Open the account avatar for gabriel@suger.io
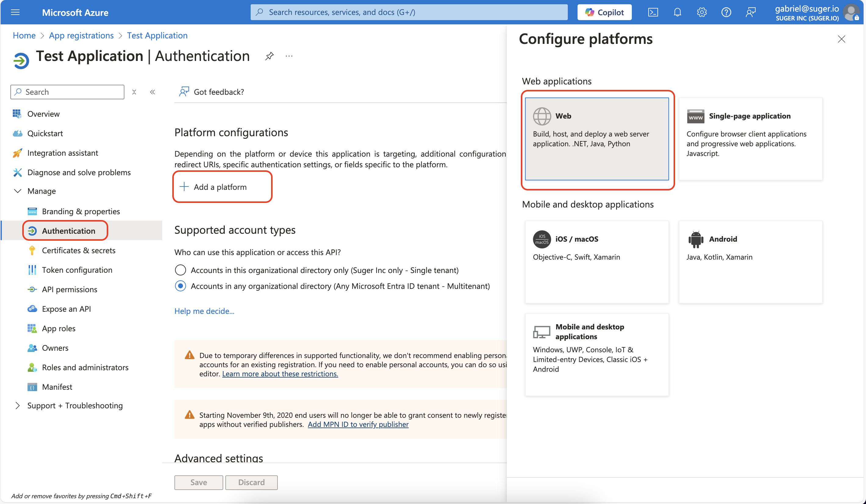Viewport: 866px width, 504px height. [851, 12]
